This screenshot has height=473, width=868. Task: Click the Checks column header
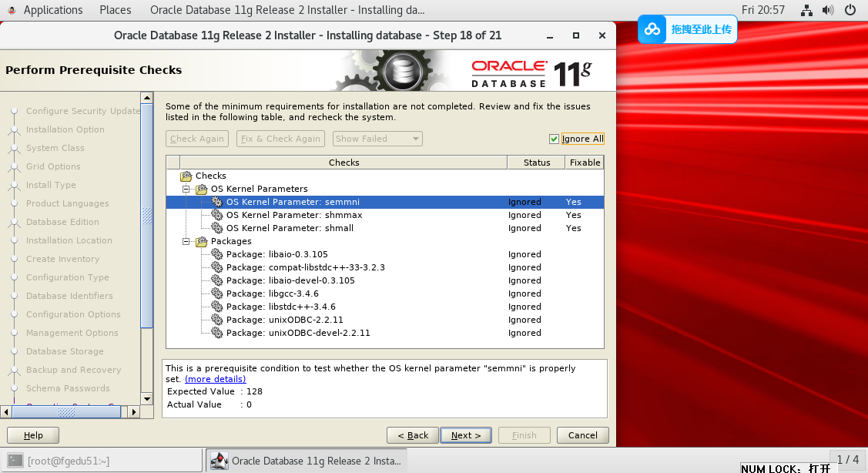[x=344, y=163]
